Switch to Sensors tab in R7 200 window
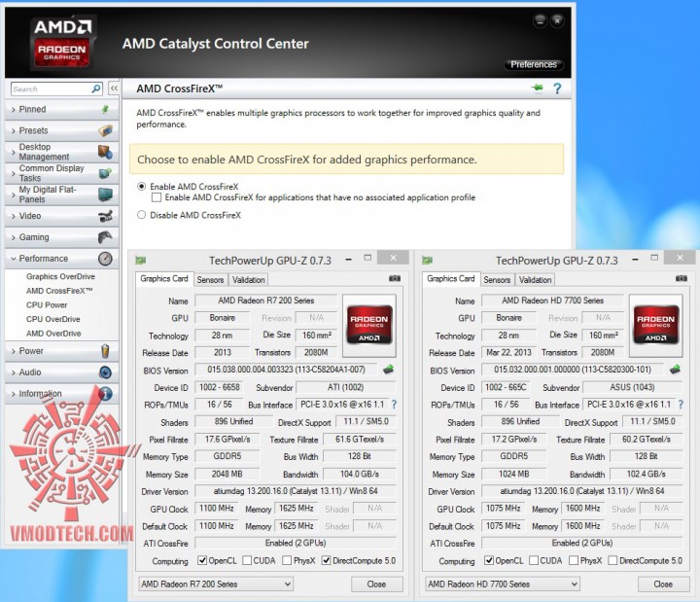The width and height of the screenshot is (700, 602). (x=210, y=280)
